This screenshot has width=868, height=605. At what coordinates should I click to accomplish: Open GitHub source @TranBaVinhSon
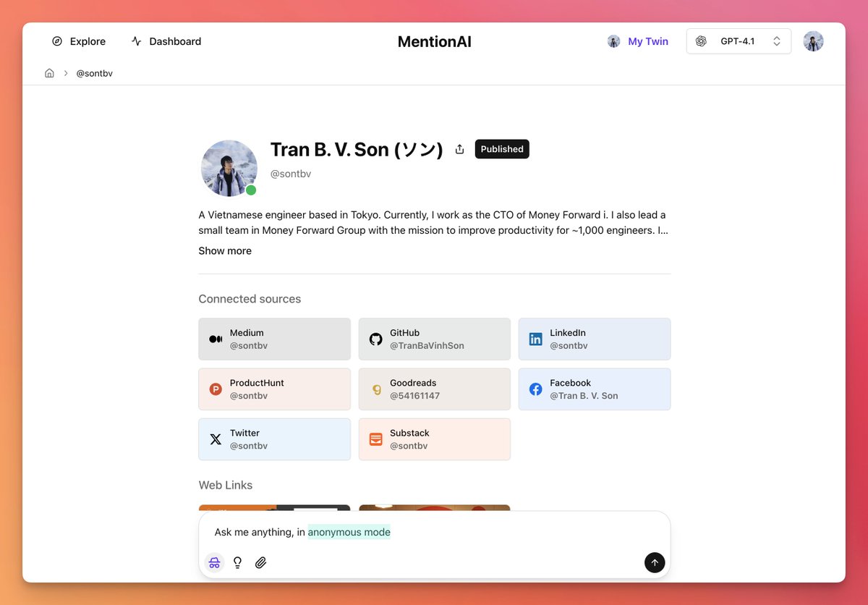(x=434, y=338)
